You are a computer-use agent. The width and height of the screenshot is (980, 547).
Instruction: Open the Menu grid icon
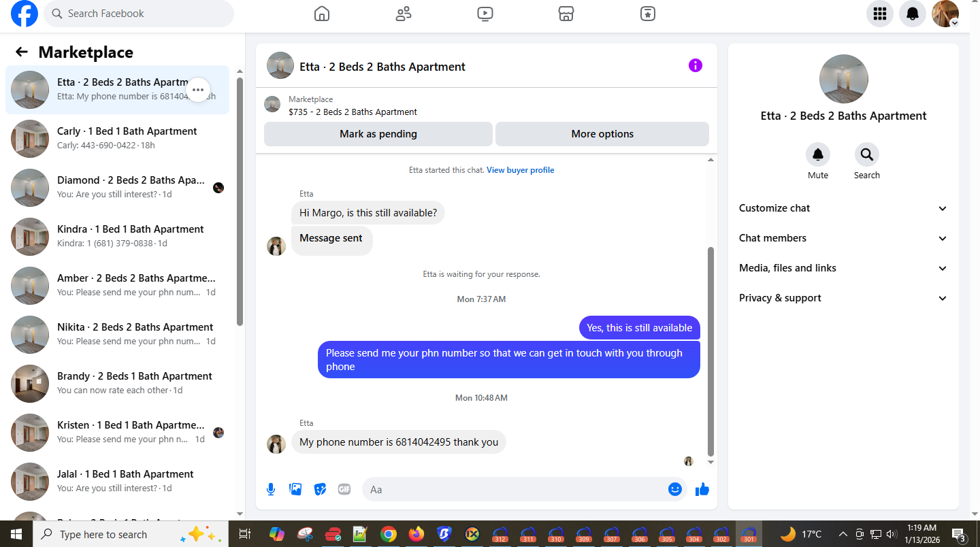[880, 14]
